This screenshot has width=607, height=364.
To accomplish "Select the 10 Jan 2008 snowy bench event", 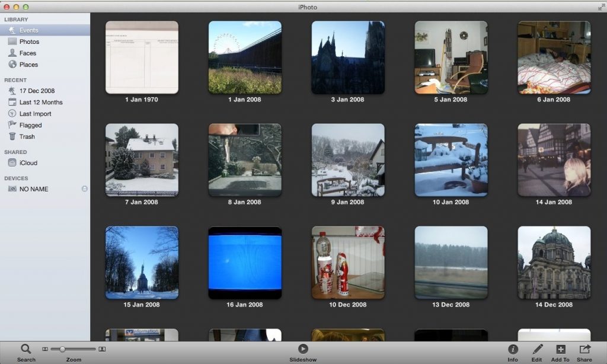I will pyautogui.click(x=451, y=160).
